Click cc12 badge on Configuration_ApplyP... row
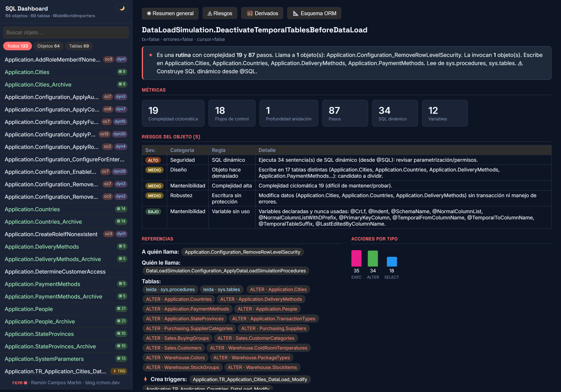This screenshot has width=561, height=392. [104, 134]
